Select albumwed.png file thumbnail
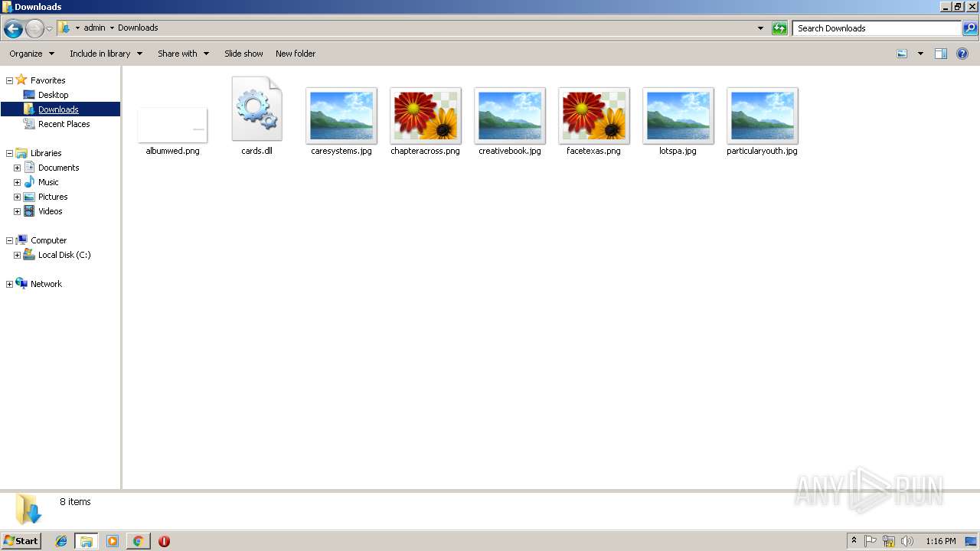This screenshot has width=980, height=551. pos(172,125)
